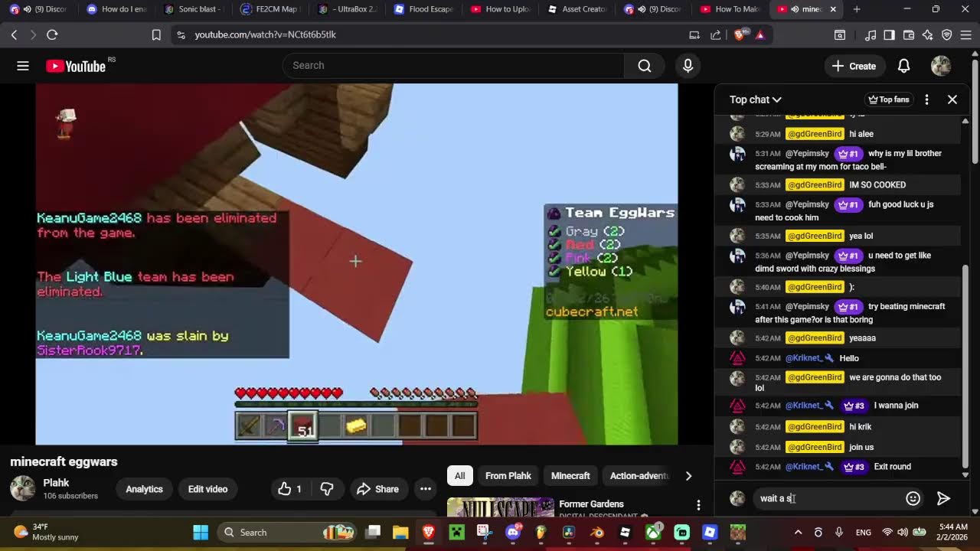980x551 pixels.
Task: Start voice search with the microphone icon
Action: (688, 66)
